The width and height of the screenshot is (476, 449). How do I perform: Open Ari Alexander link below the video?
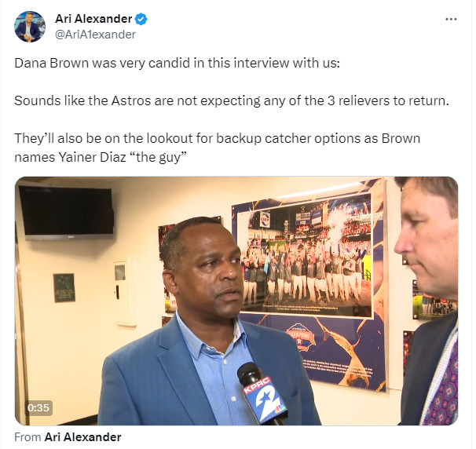coord(83,437)
